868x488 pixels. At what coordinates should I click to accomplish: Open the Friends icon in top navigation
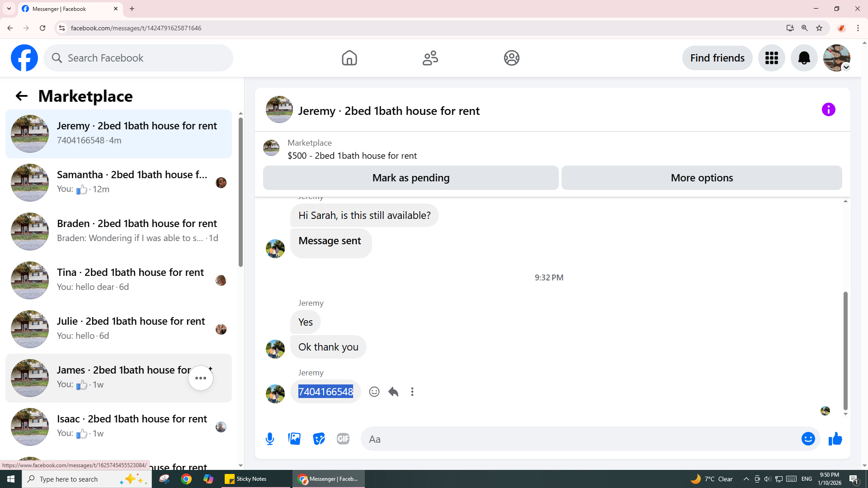click(430, 58)
